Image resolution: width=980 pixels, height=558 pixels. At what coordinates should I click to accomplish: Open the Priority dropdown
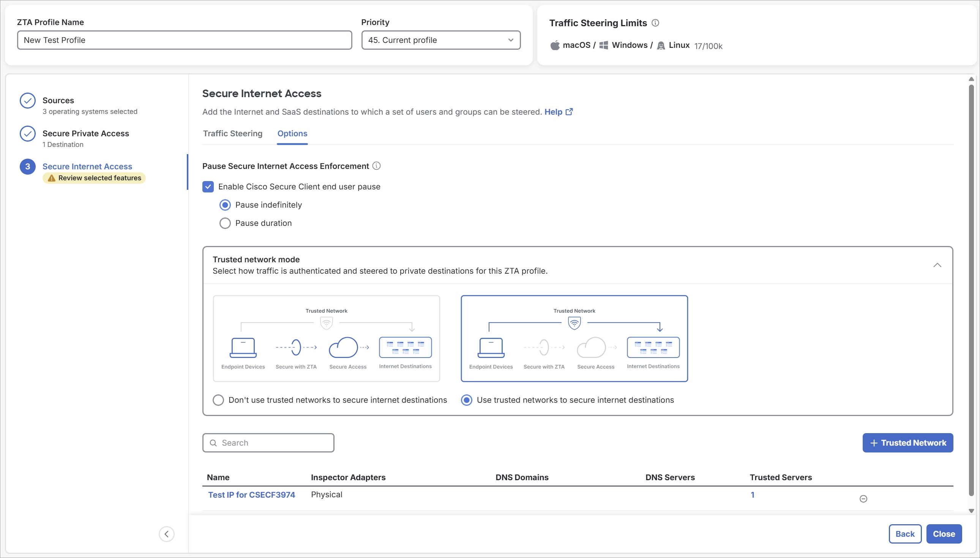coord(441,40)
